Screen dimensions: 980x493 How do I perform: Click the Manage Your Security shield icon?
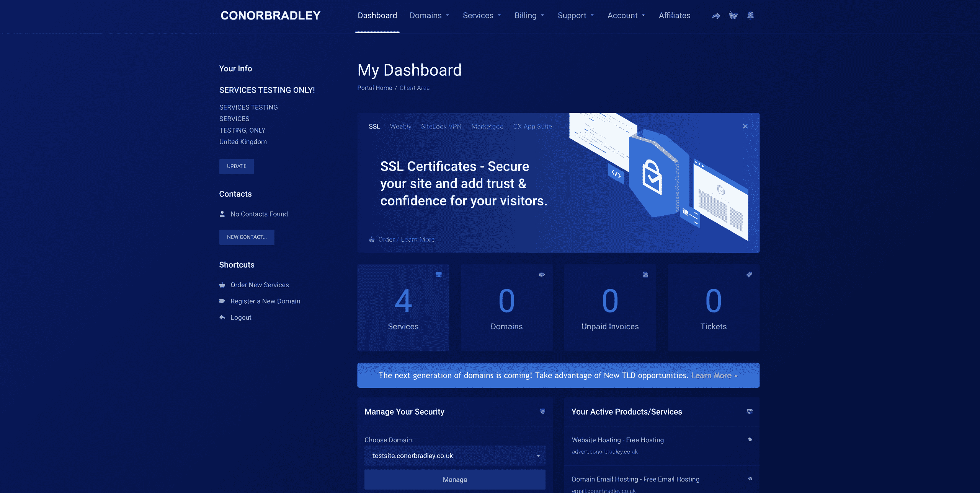[x=542, y=412]
